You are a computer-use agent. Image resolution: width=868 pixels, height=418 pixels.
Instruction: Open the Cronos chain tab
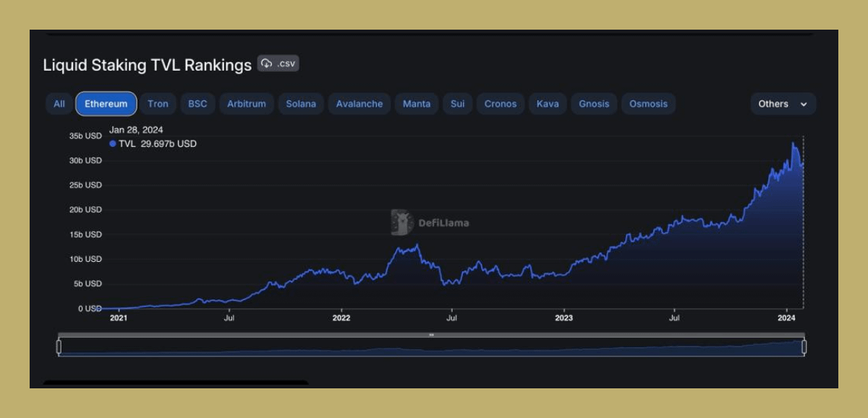pyautogui.click(x=501, y=104)
